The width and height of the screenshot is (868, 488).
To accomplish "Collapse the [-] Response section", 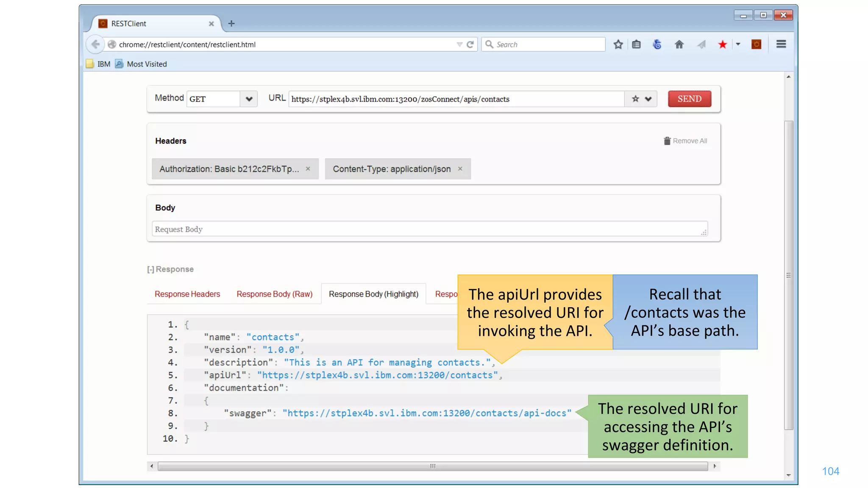I will coord(170,269).
